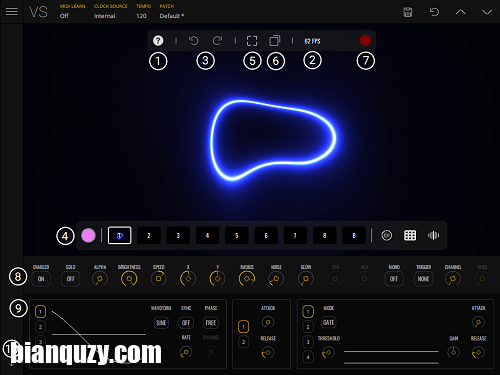
Task: Open the hamburger menu
Action: 12,12
